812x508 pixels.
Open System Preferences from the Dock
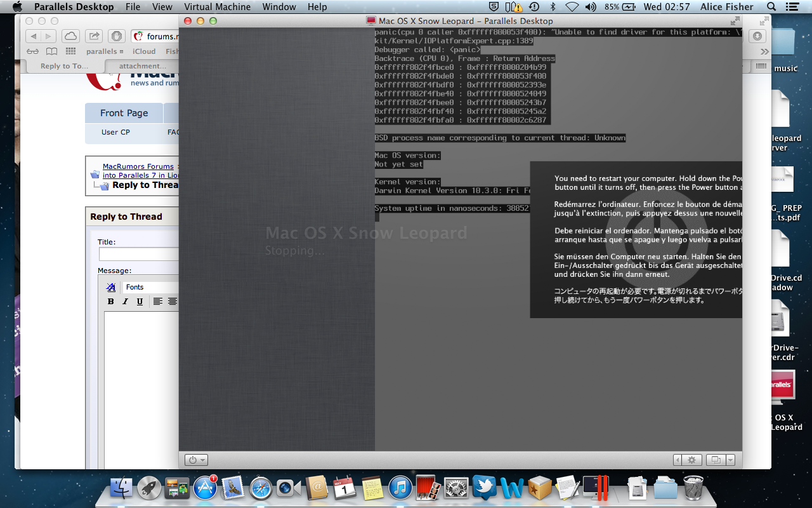456,488
